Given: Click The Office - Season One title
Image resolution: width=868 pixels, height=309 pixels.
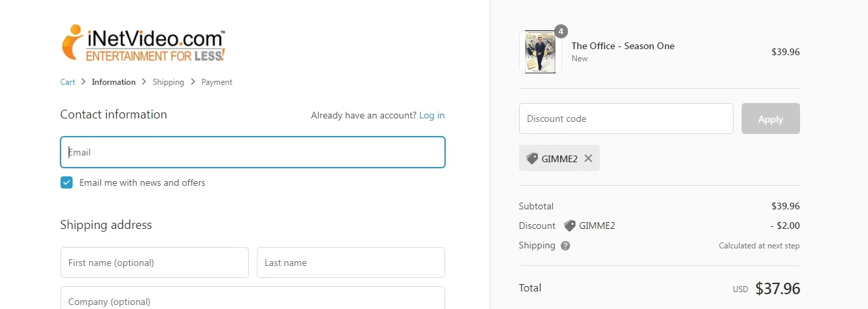Looking at the screenshot, I should click(623, 46).
